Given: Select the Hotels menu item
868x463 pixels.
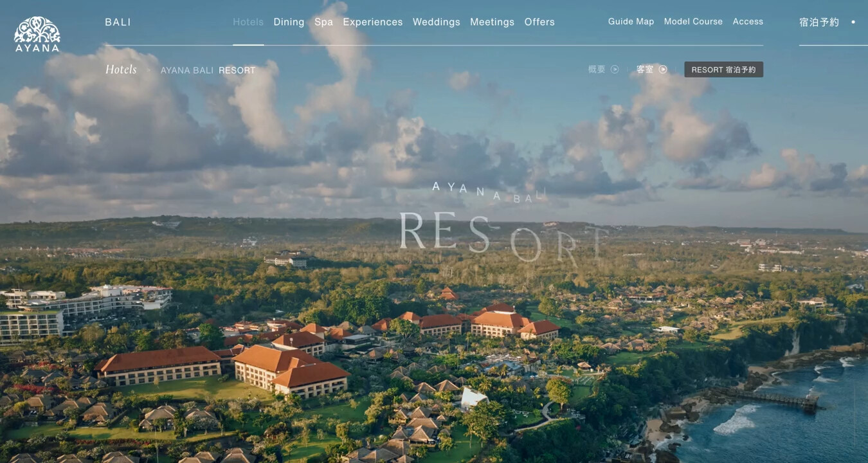Looking at the screenshot, I should [248, 22].
